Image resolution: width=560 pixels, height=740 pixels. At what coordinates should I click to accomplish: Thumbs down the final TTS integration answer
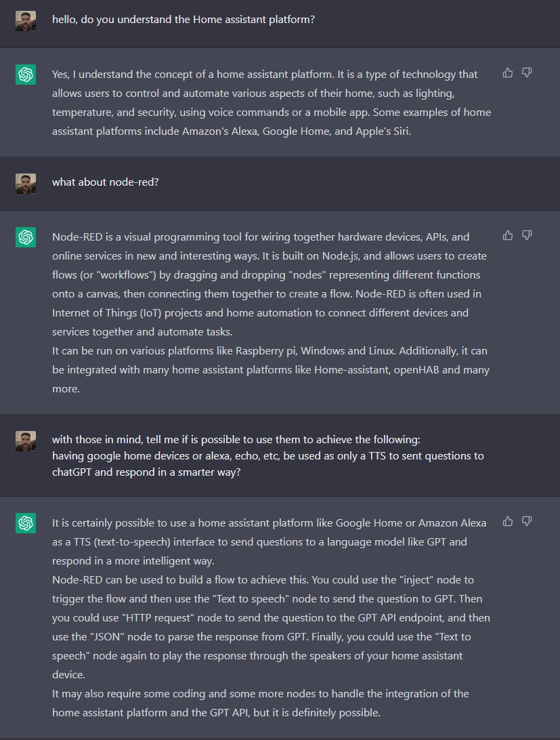point(526,521)
